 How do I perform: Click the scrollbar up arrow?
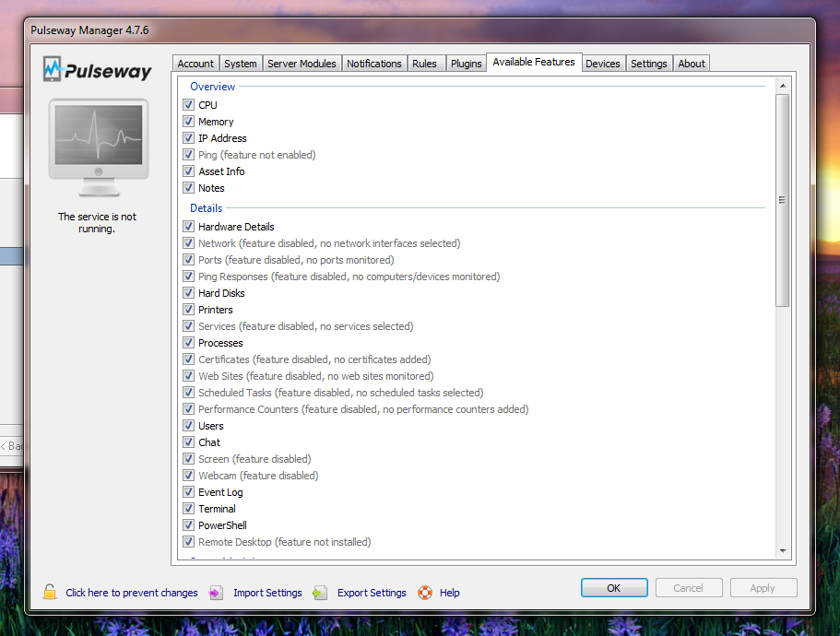(x=783, y=86)
